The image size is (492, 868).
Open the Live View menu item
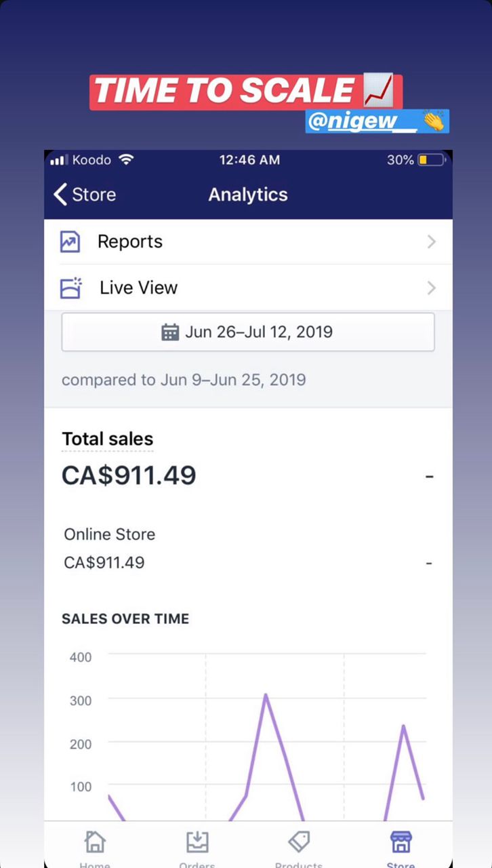138,288
